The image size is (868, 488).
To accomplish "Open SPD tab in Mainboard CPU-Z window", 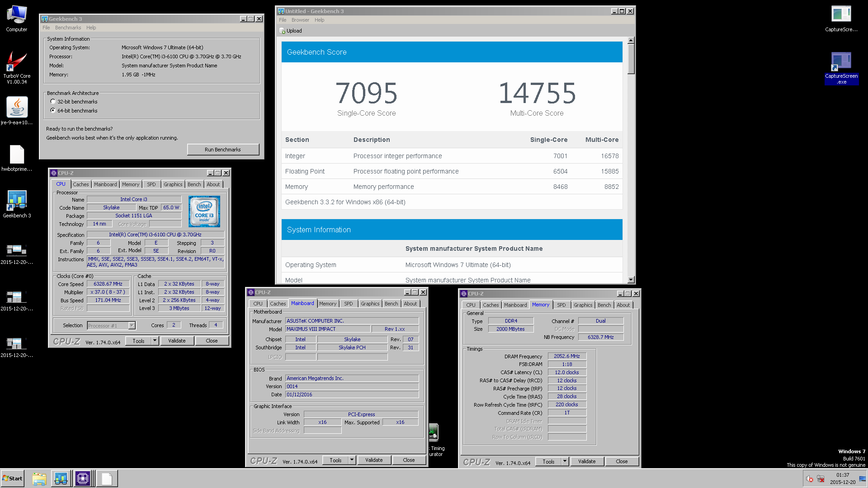I will coord(349,304).
